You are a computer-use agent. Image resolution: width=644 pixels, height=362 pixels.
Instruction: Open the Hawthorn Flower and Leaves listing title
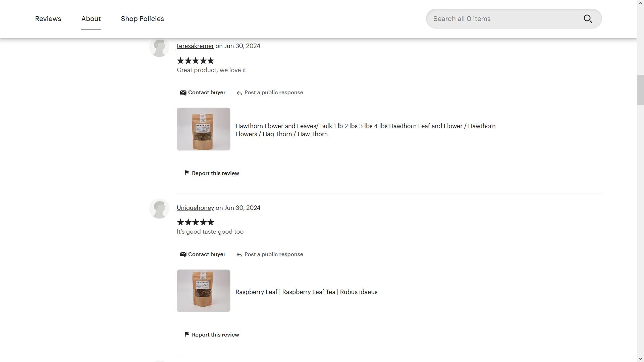point(365,130)
